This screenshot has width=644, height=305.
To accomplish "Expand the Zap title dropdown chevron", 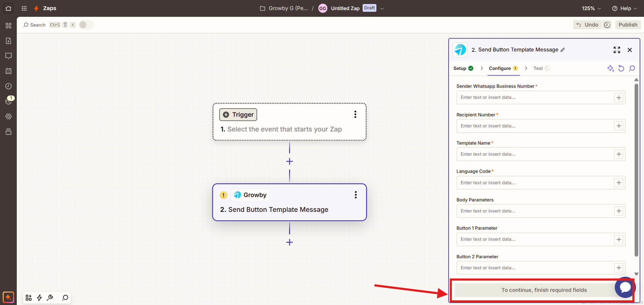I will 382,8.
